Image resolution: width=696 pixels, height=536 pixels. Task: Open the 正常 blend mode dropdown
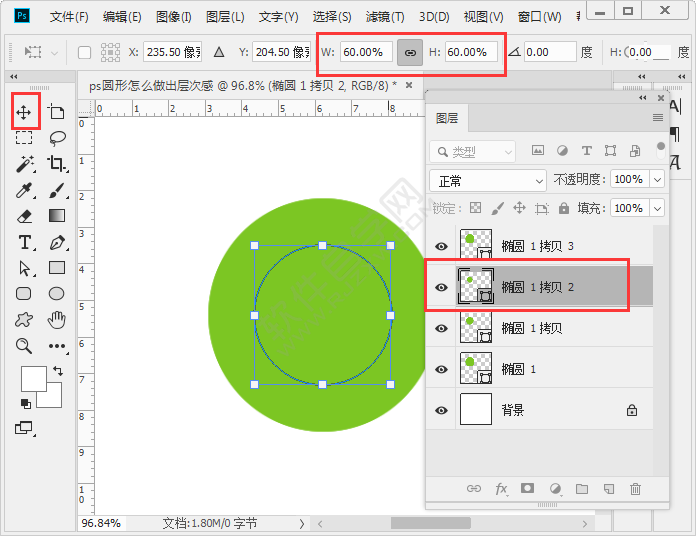488,180
